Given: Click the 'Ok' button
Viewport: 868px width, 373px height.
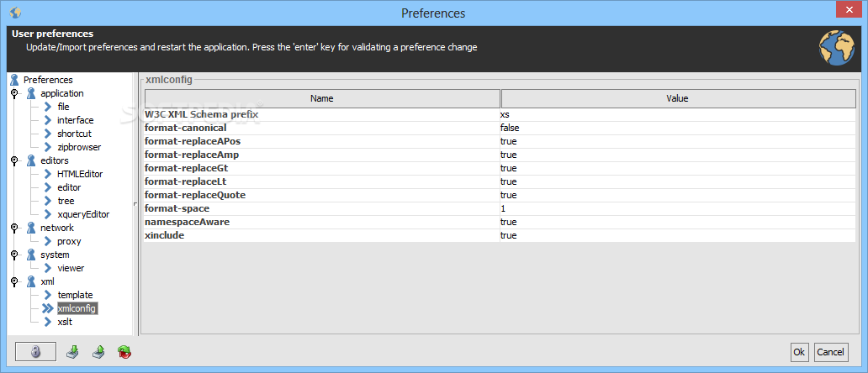Looking at the screenshot, I should pyautogui.click(x=799, y=352).
